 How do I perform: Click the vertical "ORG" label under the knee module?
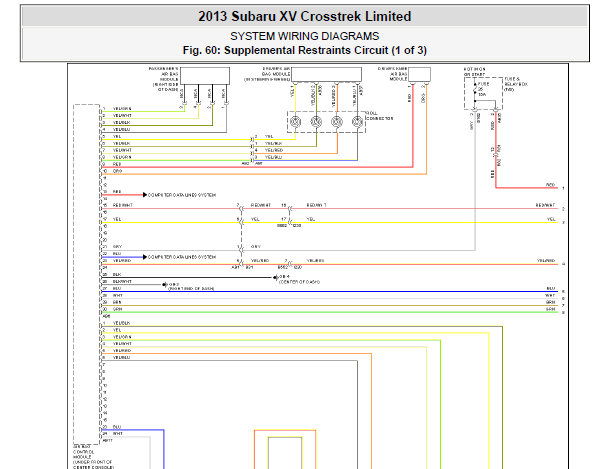422,98
